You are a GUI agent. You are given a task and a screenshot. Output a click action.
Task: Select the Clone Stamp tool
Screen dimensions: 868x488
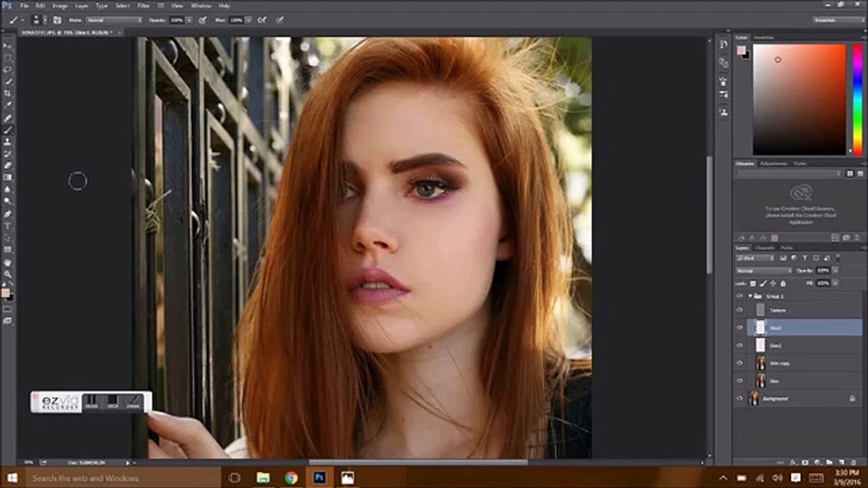tap(8, 142)
